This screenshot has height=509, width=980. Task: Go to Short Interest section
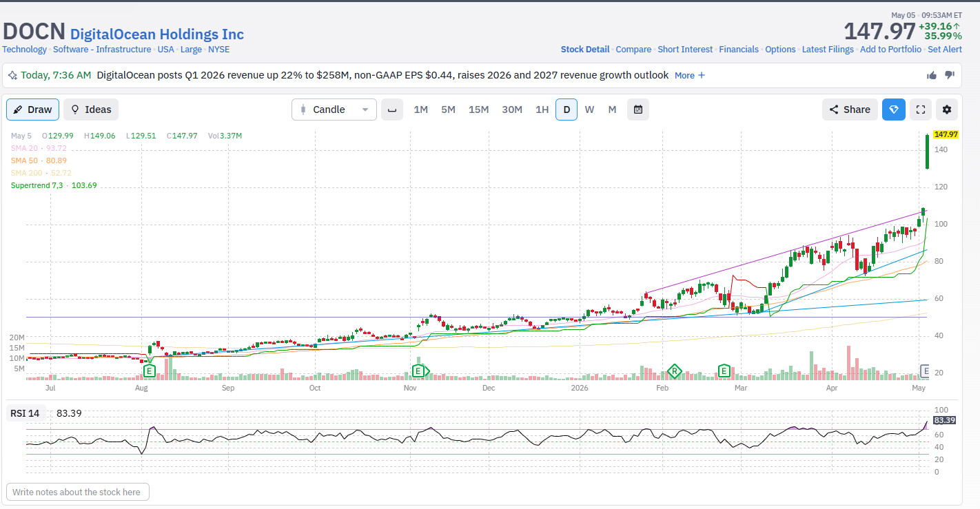[684, 50]
